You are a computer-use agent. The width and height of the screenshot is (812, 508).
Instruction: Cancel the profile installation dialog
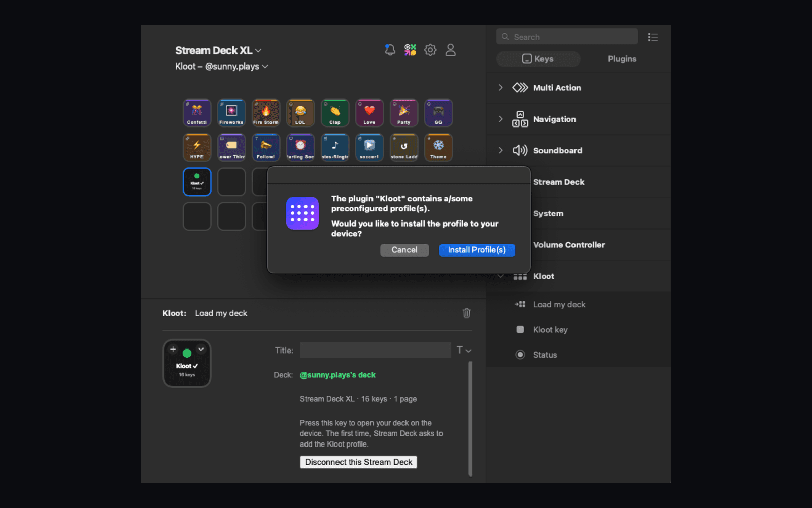coord(404,250)
